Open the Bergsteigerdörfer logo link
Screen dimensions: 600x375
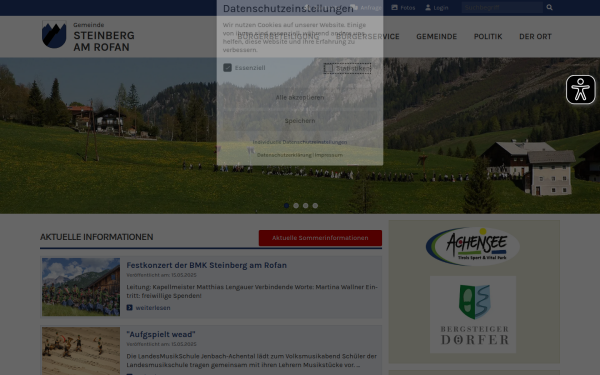pyautogui.click(x=473, y=314)
